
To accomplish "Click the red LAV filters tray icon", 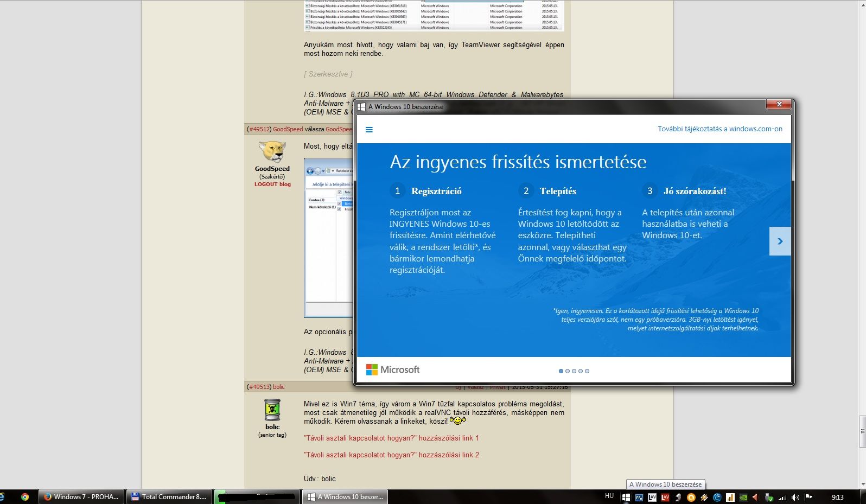I will coord(665,497).
